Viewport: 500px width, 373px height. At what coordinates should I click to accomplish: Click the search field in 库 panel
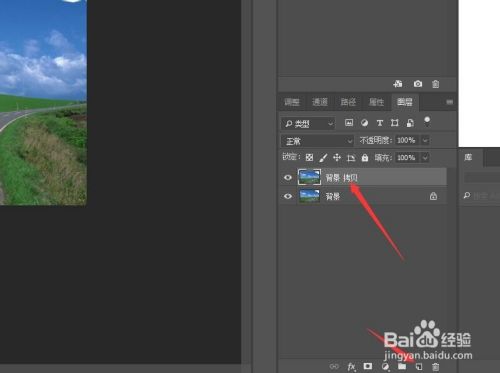click(x=483, y=196)
